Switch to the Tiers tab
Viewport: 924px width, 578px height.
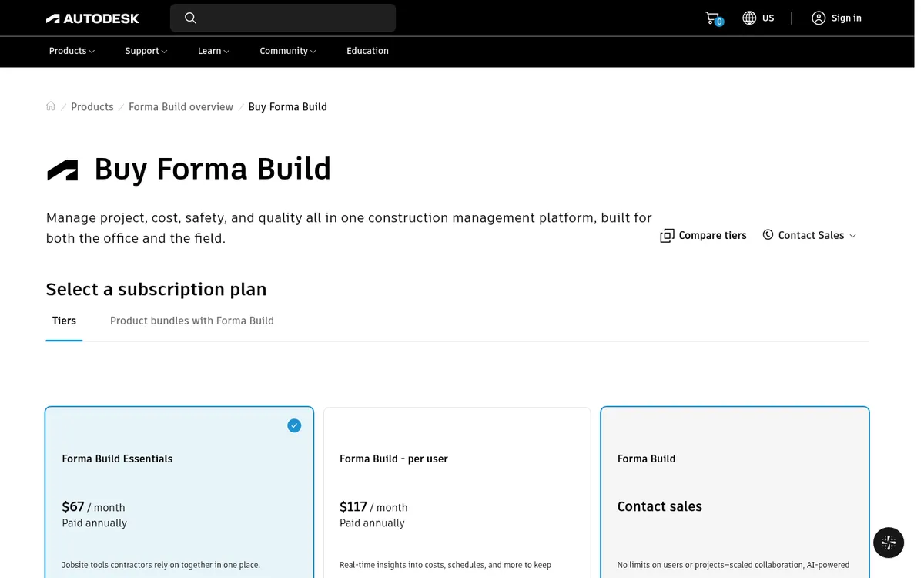coord(64,321)
